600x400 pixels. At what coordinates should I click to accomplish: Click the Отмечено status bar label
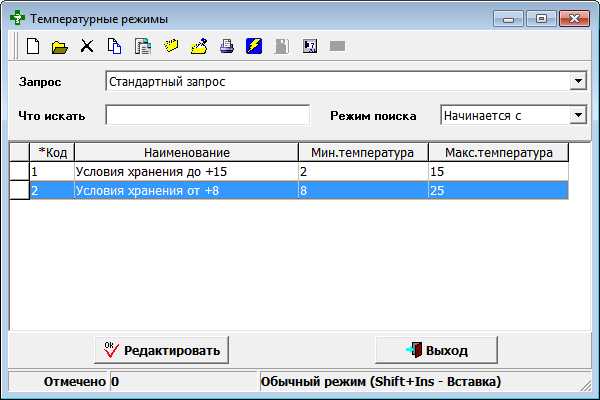coord(75,381)
